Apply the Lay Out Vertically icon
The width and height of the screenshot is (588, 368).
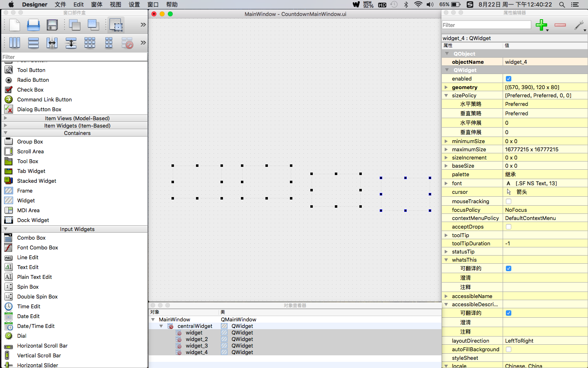pyautogui.click(x=33, y=43)
